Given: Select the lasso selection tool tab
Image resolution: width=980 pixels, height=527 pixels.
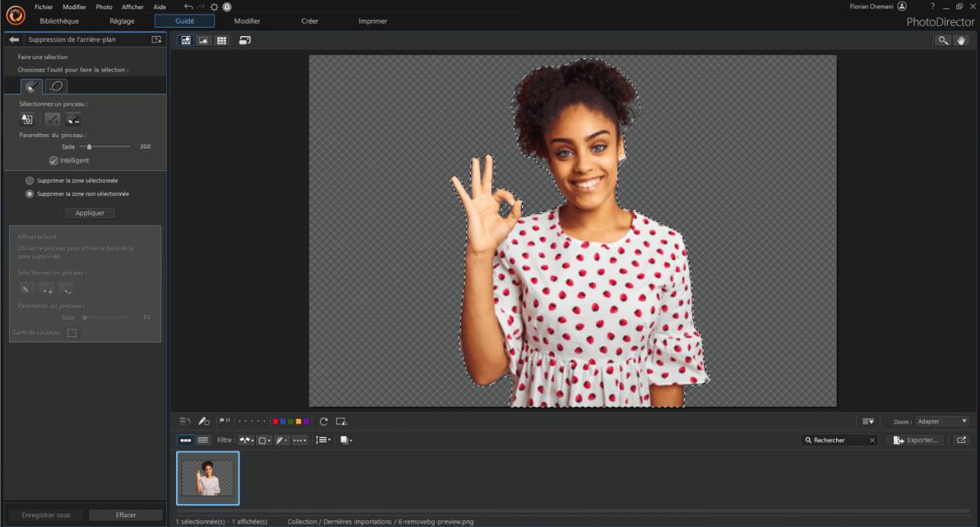Looking at the screenshot, I should pos(57,87).
